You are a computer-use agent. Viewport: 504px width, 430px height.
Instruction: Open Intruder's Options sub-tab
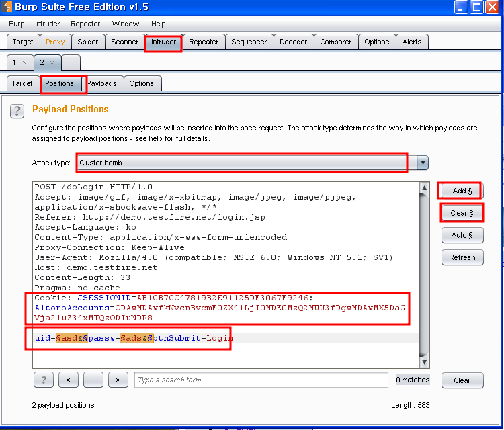[142, 83]
